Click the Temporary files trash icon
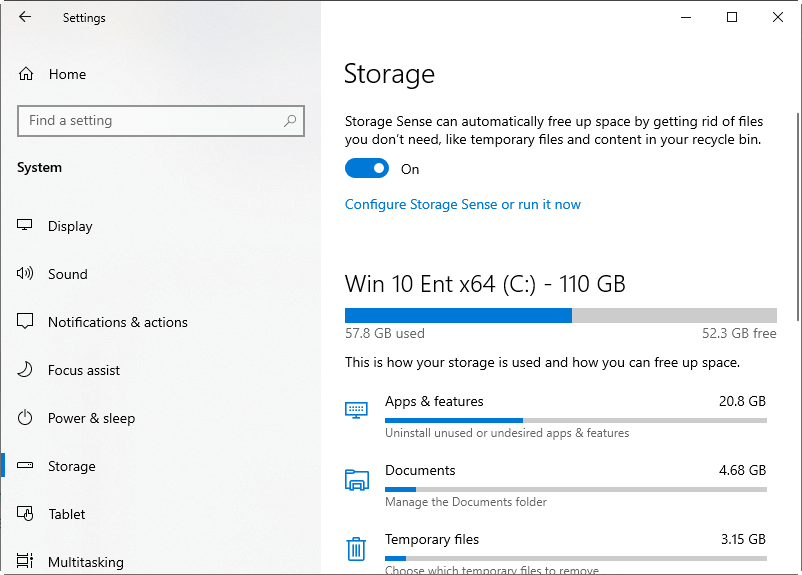The width and height of the screenshot is (802, 575). click(356, 549)
